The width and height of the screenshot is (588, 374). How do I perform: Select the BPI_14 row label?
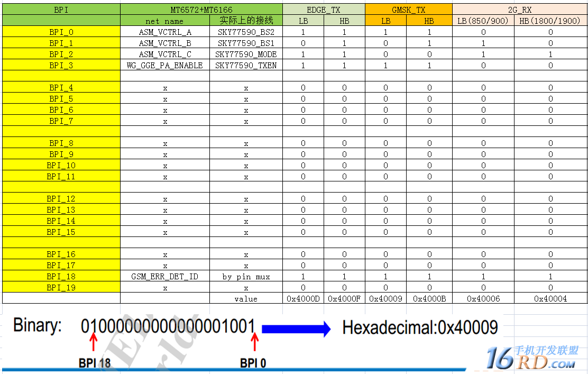[x=61, y=221]
